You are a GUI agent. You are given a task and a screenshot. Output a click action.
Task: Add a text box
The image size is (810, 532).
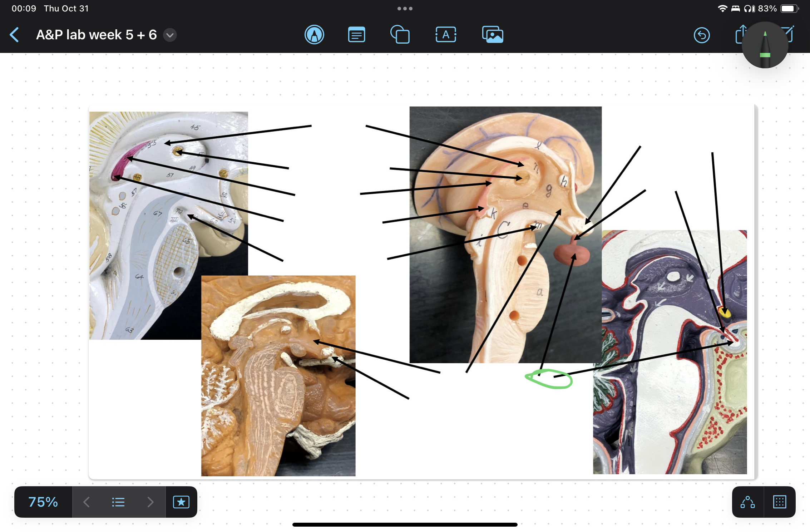click(x=446, y=35)
